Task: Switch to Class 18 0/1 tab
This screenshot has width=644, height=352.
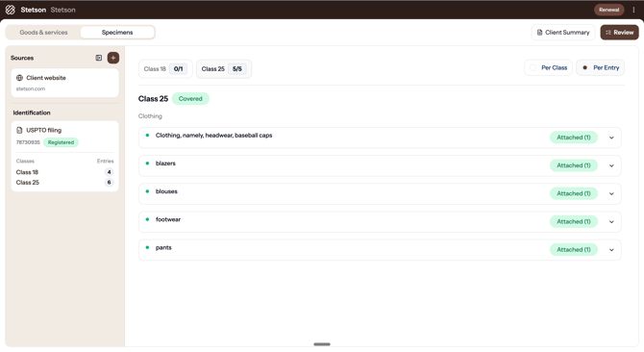Action: tap(165, 69)
